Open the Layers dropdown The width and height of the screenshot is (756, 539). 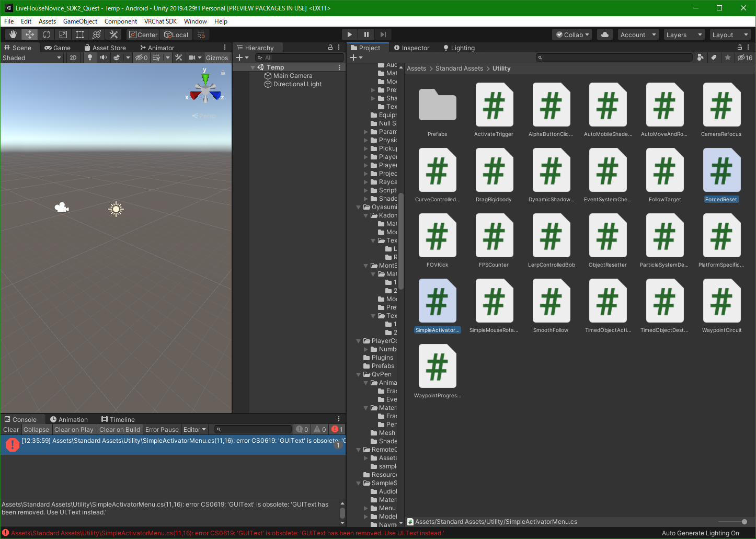[x=684, y=35]
